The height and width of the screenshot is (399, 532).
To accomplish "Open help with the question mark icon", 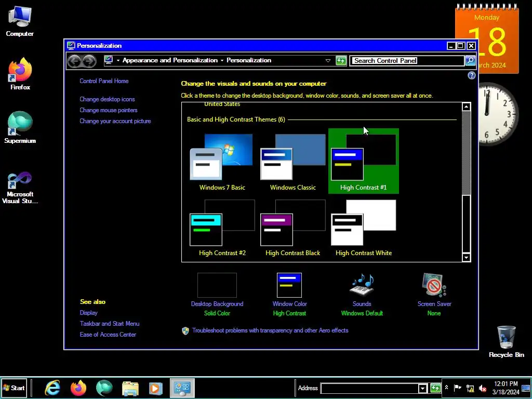I will coord(471,75).
